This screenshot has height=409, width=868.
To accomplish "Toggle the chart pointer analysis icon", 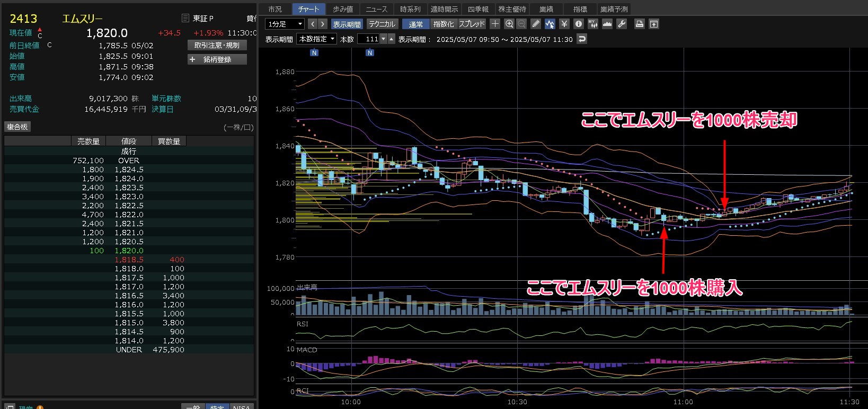I will pyautogui.click(x=550, y=24).
